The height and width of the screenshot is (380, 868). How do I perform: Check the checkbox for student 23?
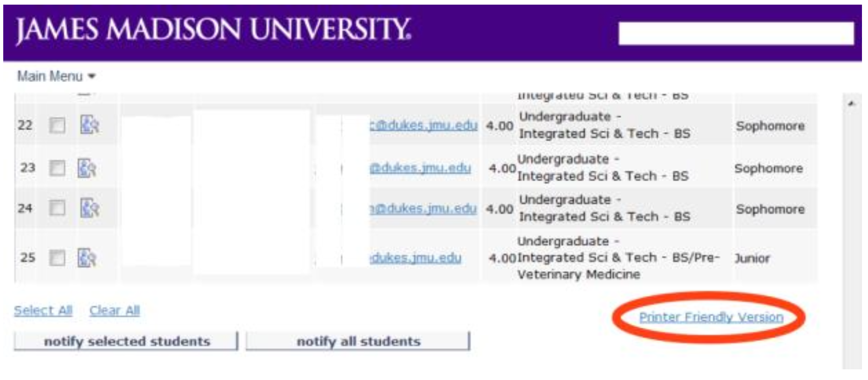pos(57,168)
